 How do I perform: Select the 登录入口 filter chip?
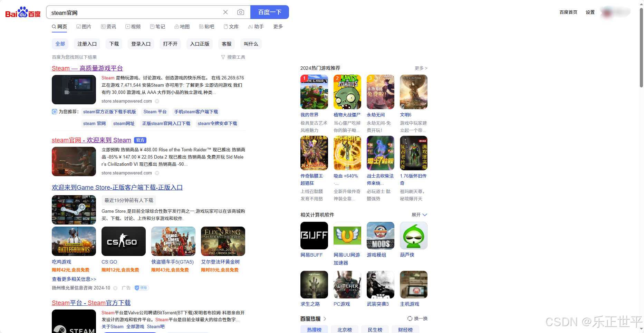tap(141, 44)
